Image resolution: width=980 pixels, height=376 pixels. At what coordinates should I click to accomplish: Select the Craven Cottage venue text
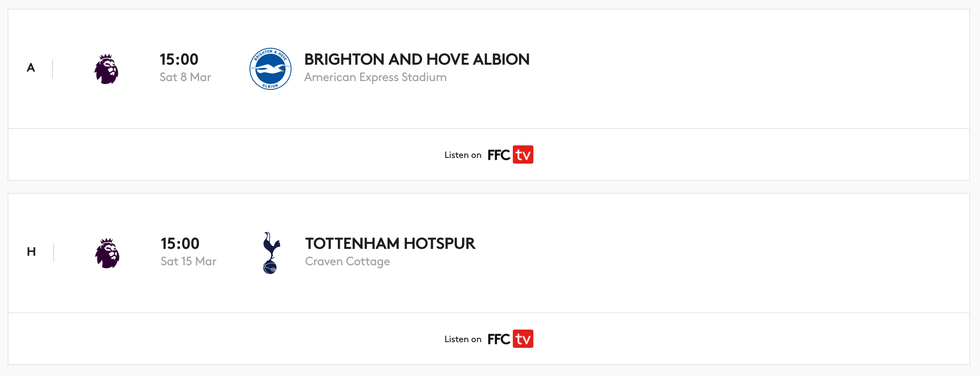347,261
